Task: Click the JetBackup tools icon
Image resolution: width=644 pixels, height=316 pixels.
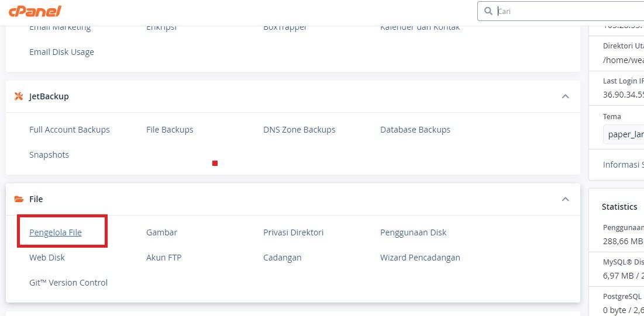Action: coord(19,96)
